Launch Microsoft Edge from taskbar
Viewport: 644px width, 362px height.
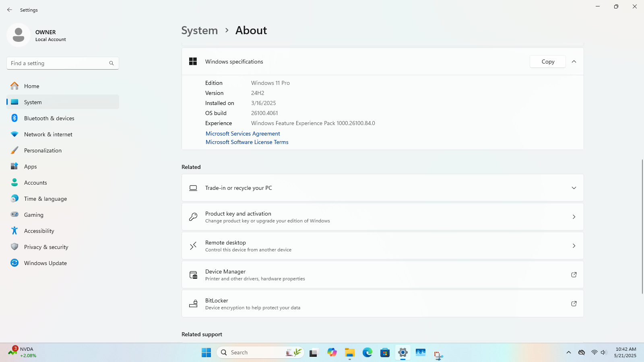367,353
